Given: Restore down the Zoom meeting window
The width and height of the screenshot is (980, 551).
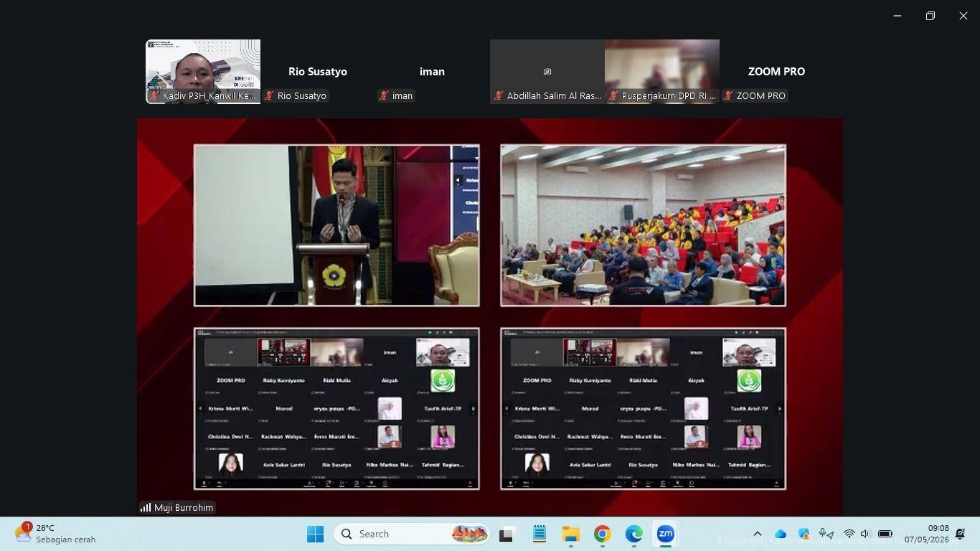Looking at the screenshot, I should [930, 16].
